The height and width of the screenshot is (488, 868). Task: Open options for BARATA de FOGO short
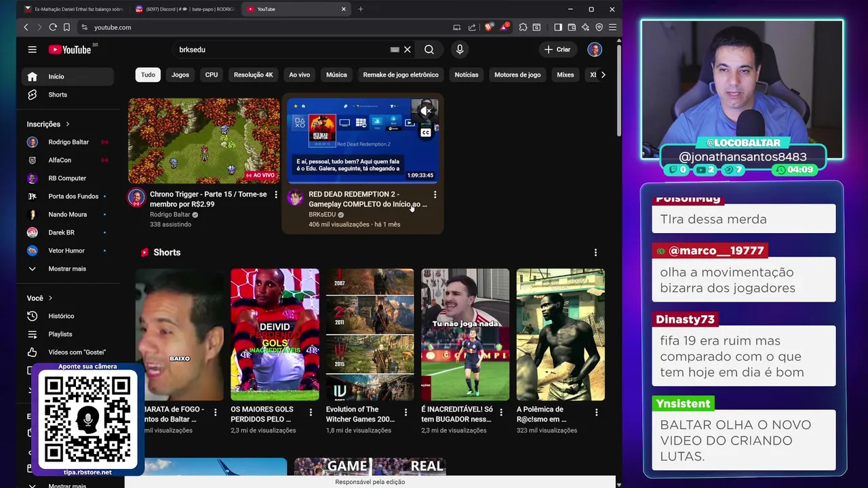coord(215,412)
